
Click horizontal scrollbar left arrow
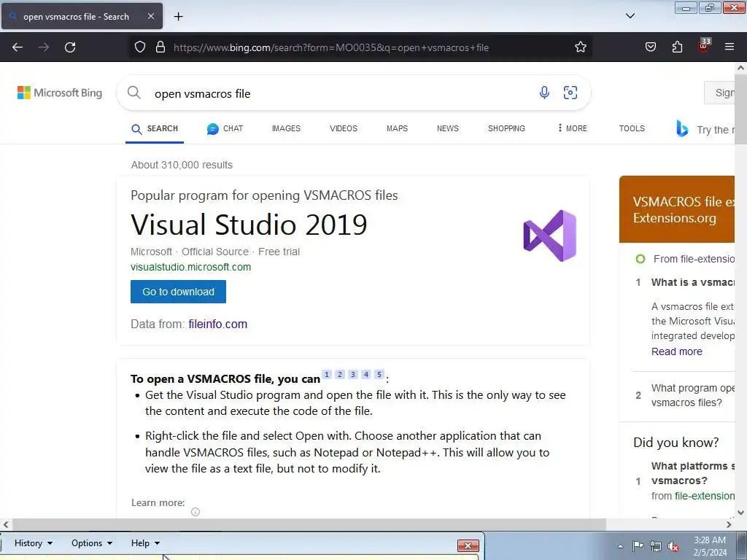(x=6, y=525)
